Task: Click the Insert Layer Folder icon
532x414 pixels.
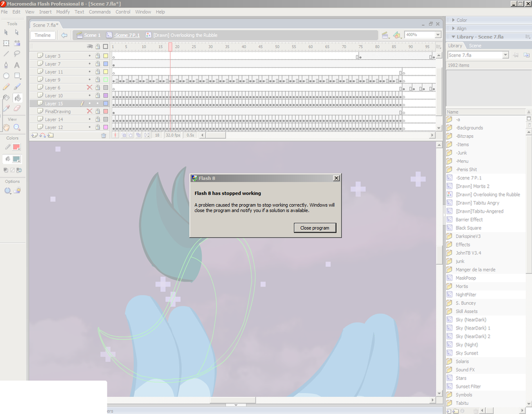Action: [x=50, y=135]
